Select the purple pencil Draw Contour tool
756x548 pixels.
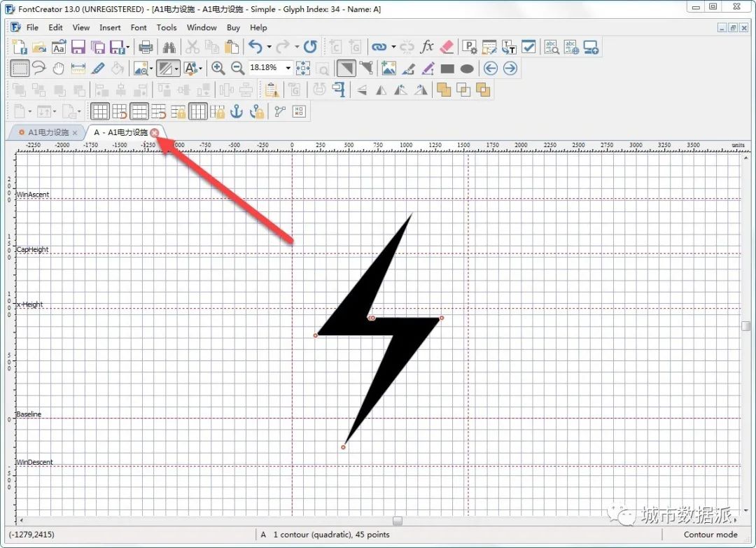(428, 69)
